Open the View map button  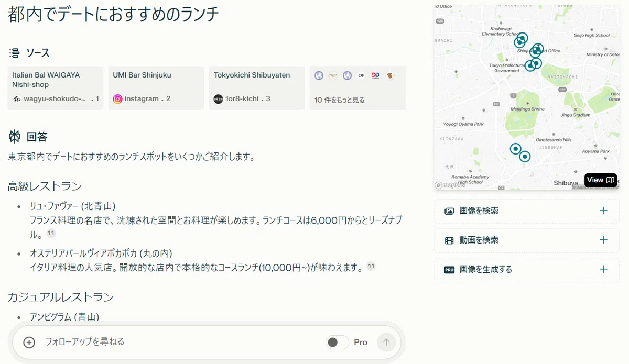601,180
